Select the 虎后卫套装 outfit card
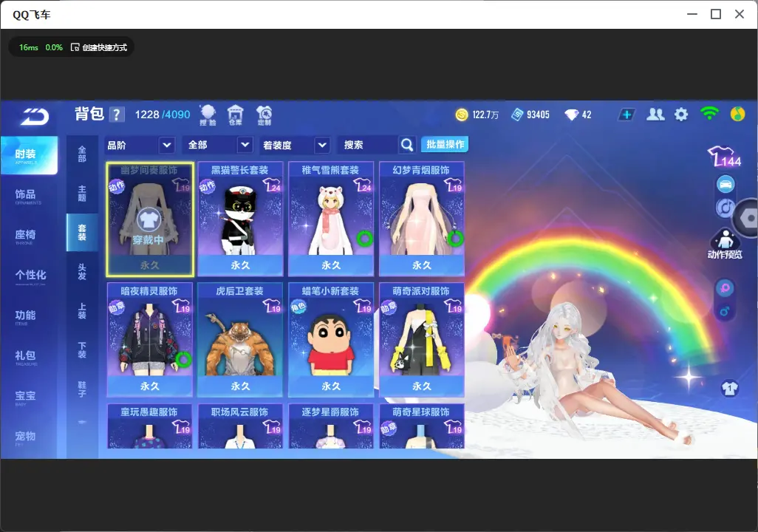 coord(240,340)
